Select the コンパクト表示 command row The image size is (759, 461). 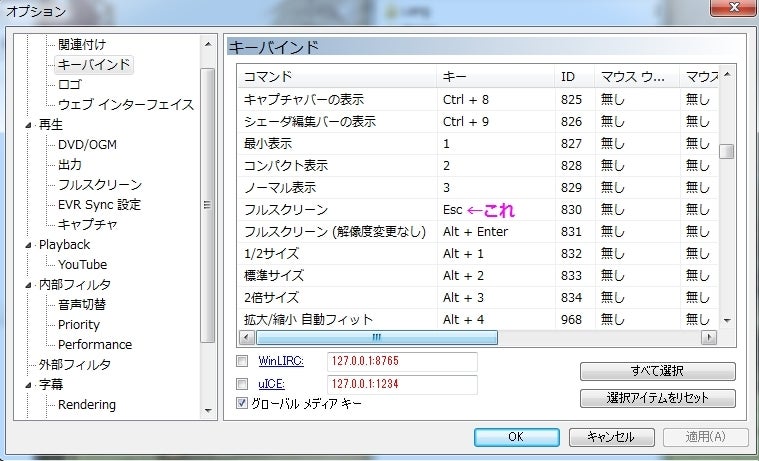coord(478,166)
